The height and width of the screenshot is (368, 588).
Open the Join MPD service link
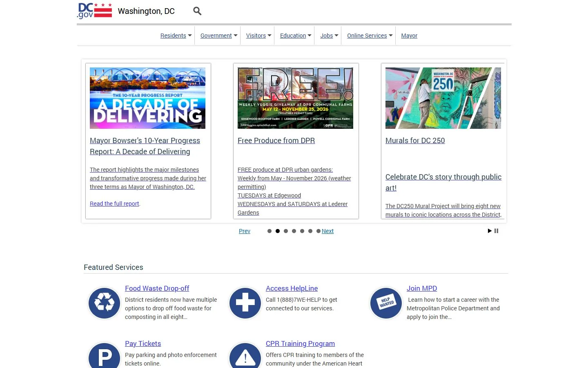422,288
